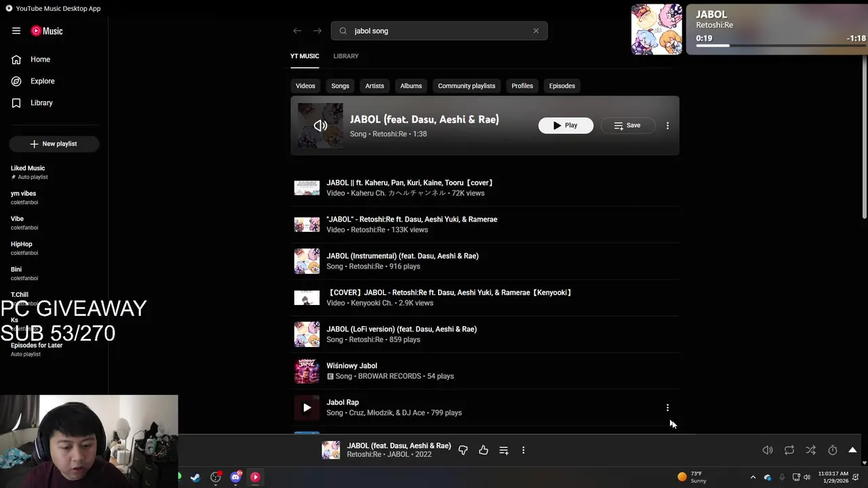
Task: Filter results by Albums
Action: [x=411, y=86]
